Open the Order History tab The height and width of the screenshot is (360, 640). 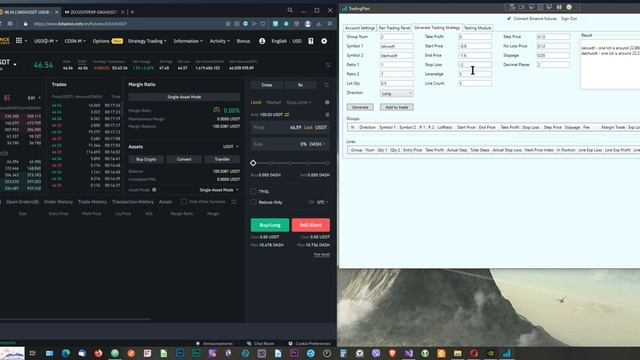[x=58, y=202]
